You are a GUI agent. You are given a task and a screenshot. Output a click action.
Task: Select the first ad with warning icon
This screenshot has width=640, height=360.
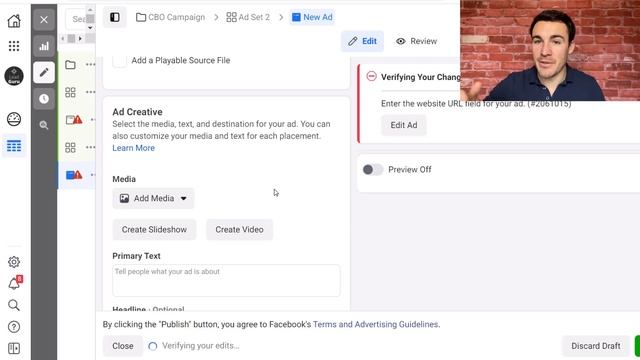tap(74, 120)
